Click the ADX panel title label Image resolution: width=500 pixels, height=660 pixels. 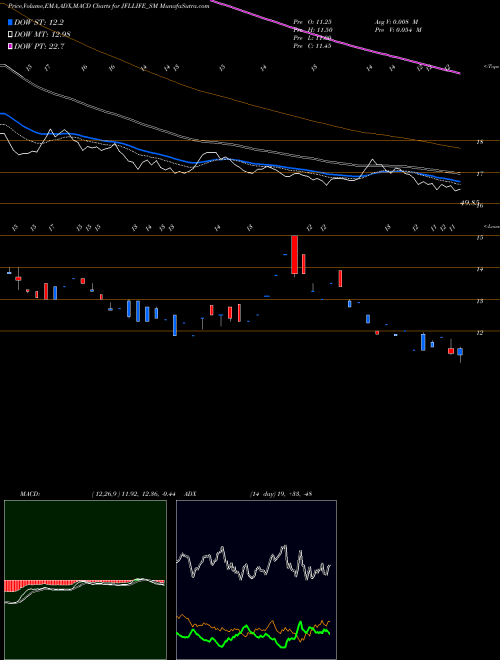pos(190,494)
